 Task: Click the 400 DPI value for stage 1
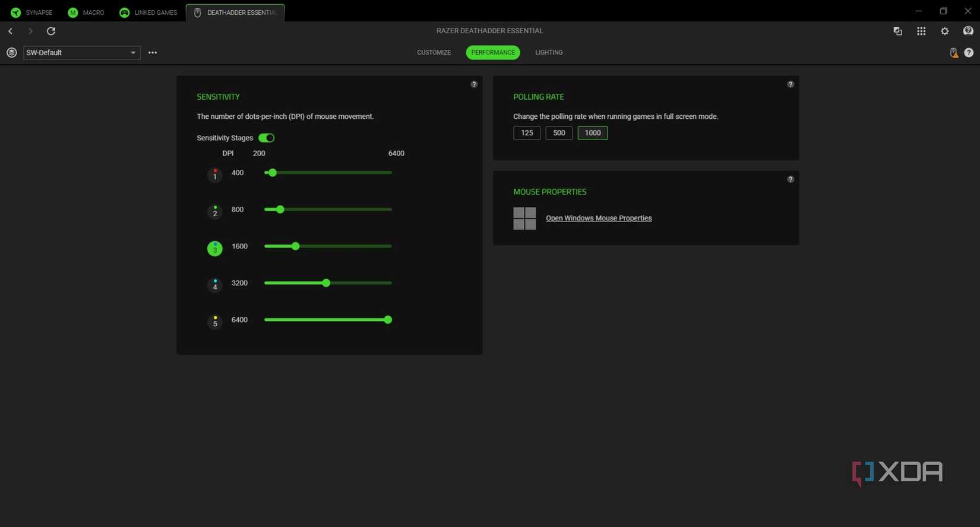point(238,173)
